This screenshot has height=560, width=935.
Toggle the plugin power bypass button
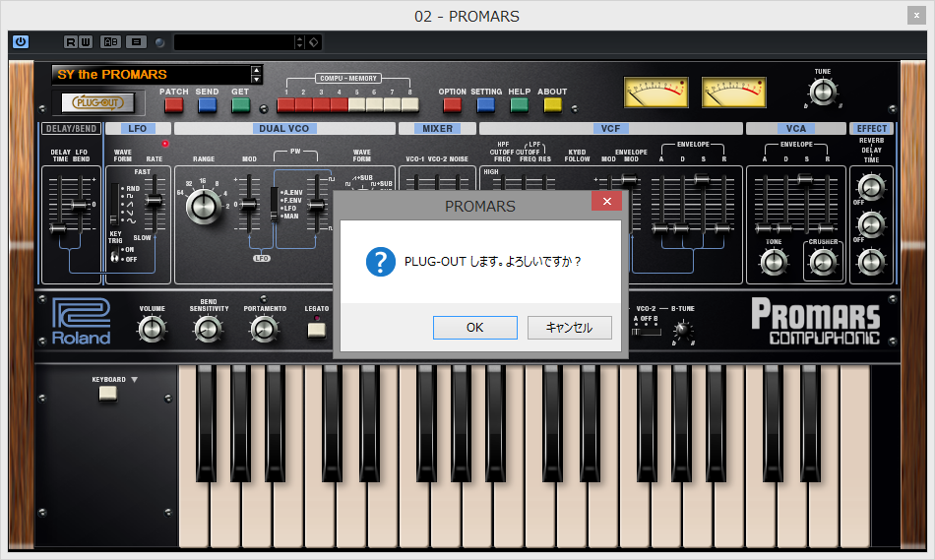21,41
